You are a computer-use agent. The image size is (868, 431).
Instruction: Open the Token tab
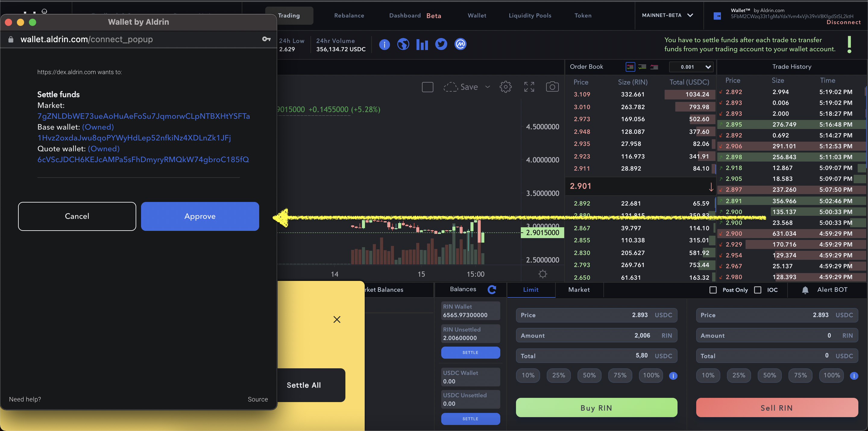(583, 15)
